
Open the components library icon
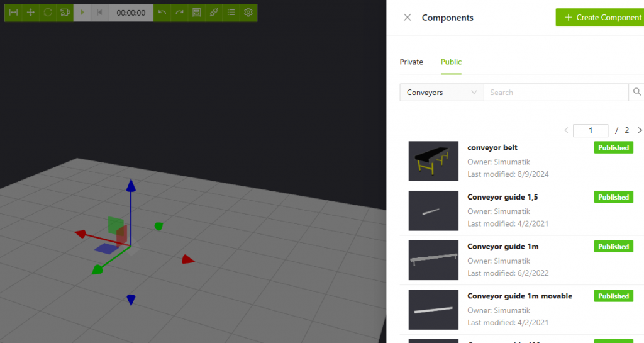click(x=197, y=13)
